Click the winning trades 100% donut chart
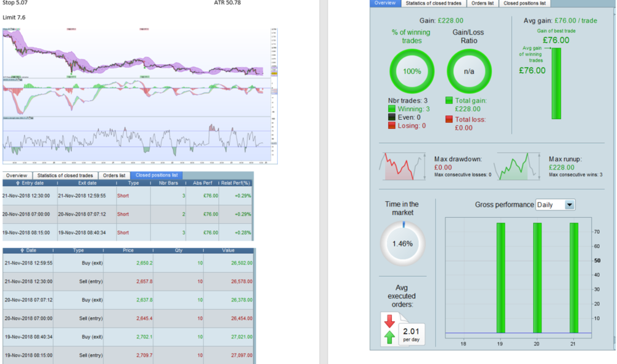 (410, 71)
